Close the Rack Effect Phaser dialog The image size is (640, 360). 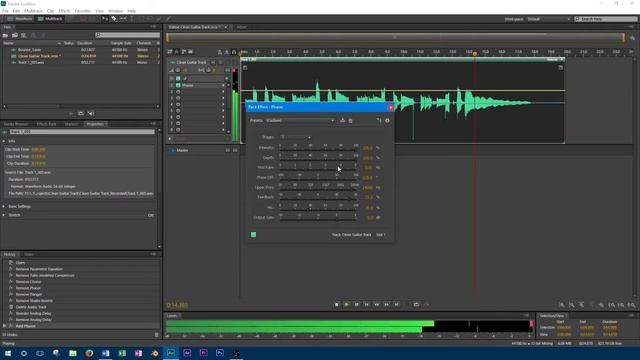[391, 107]
